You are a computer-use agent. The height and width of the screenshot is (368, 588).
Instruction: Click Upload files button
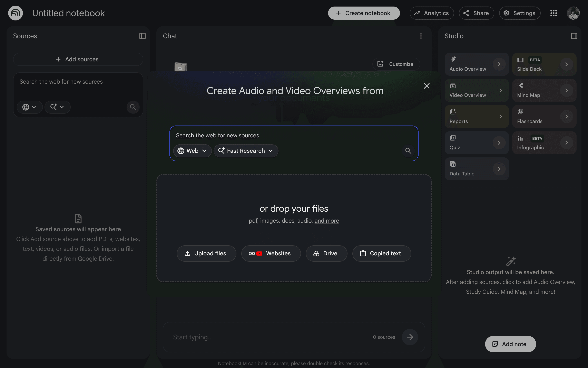(206, 253)
